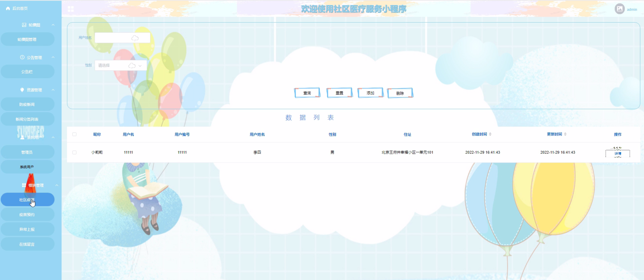
Task: Toggle the sidebar with the grid icon
Action: point(71,9)
